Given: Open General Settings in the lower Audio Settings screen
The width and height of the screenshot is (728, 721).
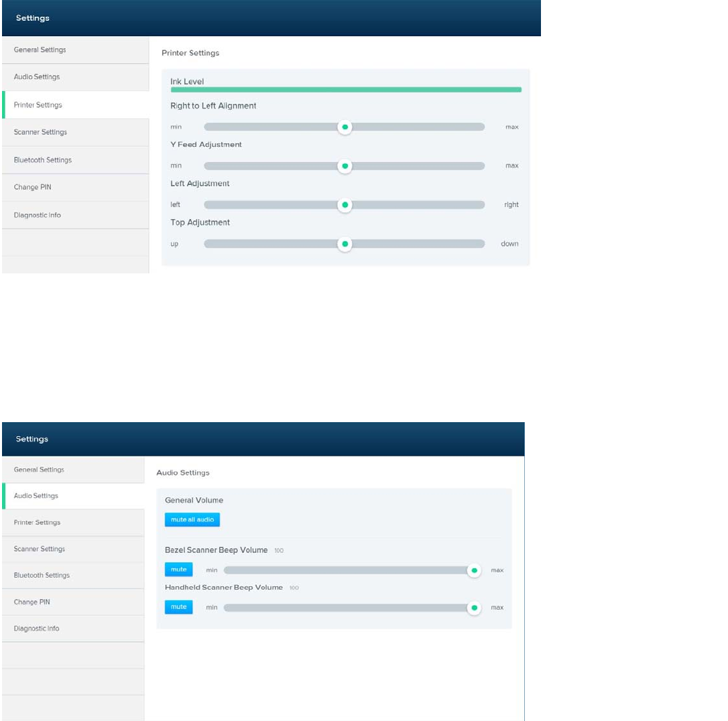Looking at the screenshot, I should pos(73,470).
